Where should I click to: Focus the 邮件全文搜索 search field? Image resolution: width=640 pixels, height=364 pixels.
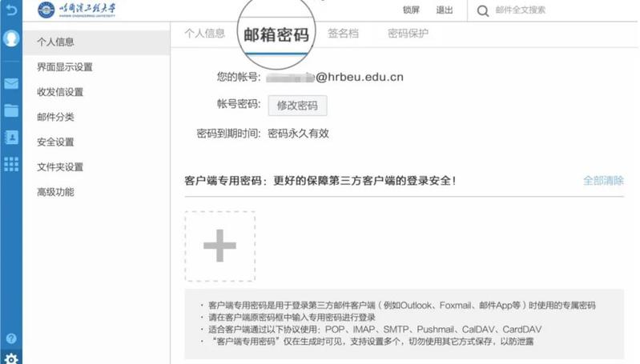pyautogui.click(x=553, y=10)
